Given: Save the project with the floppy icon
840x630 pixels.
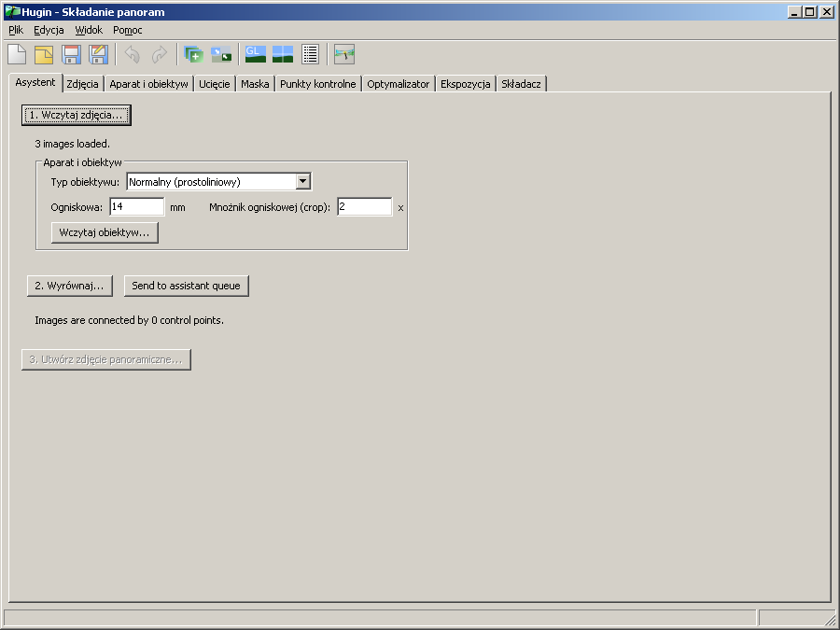Looking at the screenshot, I should (71, 54).
